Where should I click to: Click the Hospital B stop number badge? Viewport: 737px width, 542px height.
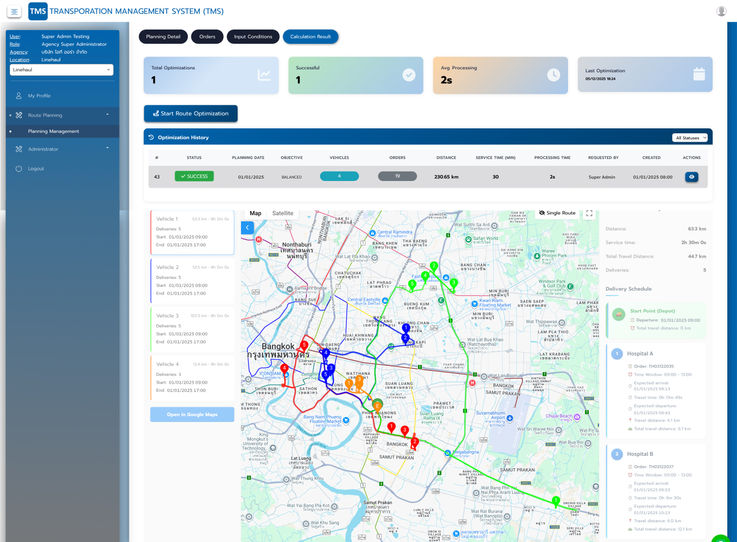coord(617,454)
